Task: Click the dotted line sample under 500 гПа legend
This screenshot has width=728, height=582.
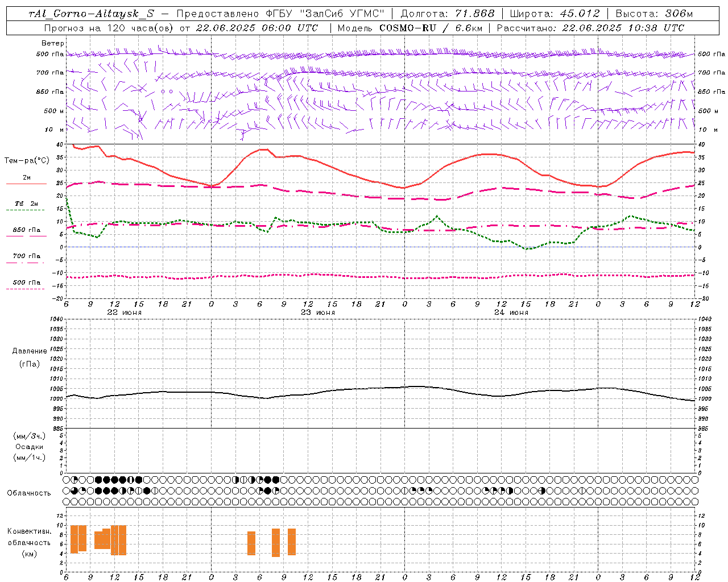Action: [x=26, y=289]
